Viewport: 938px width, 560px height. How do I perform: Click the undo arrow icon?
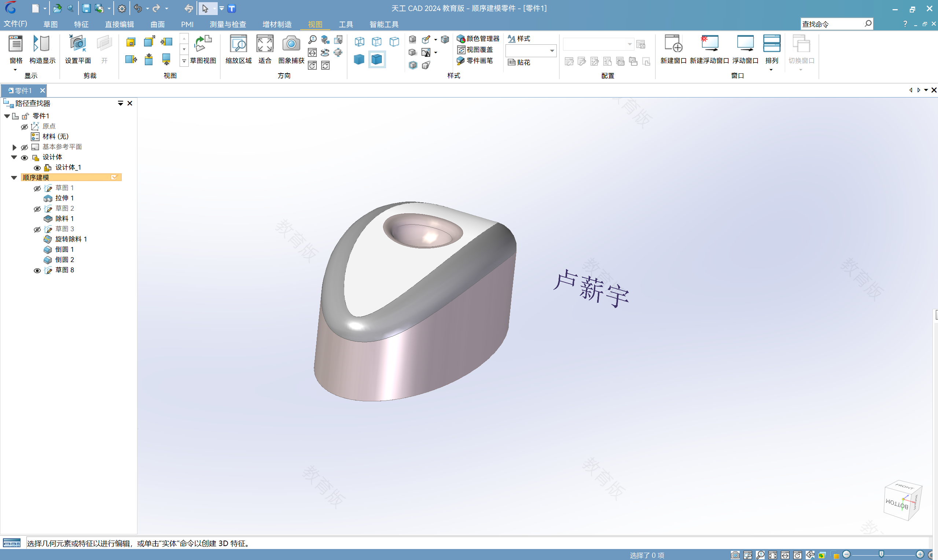click(x=138, y=8)
